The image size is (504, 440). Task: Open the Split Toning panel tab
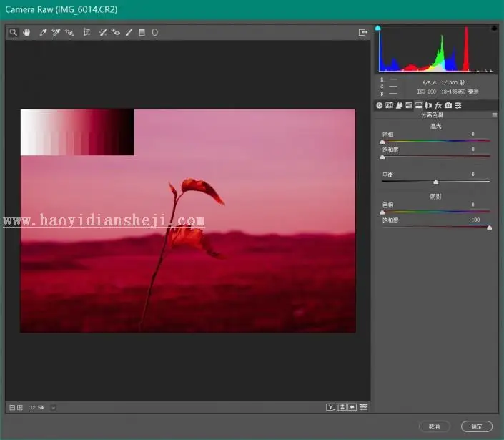pyautogui.click(x=418, y=105)
